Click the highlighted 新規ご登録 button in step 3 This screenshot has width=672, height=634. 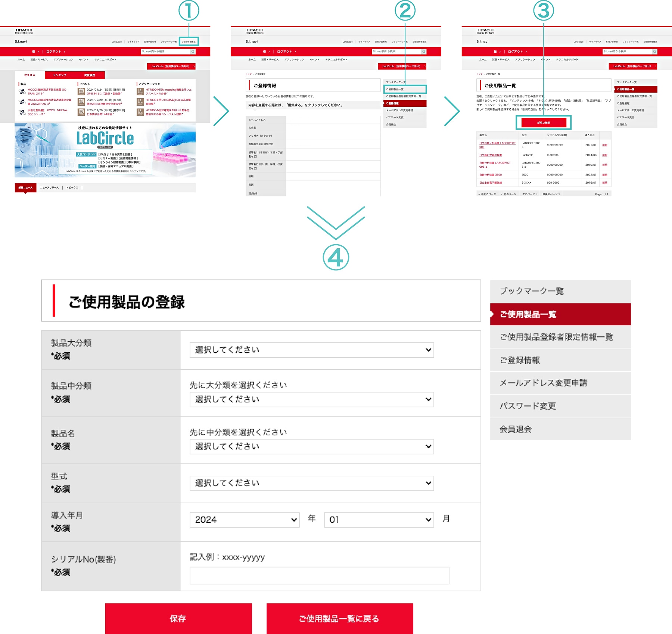tap(543, 122)
